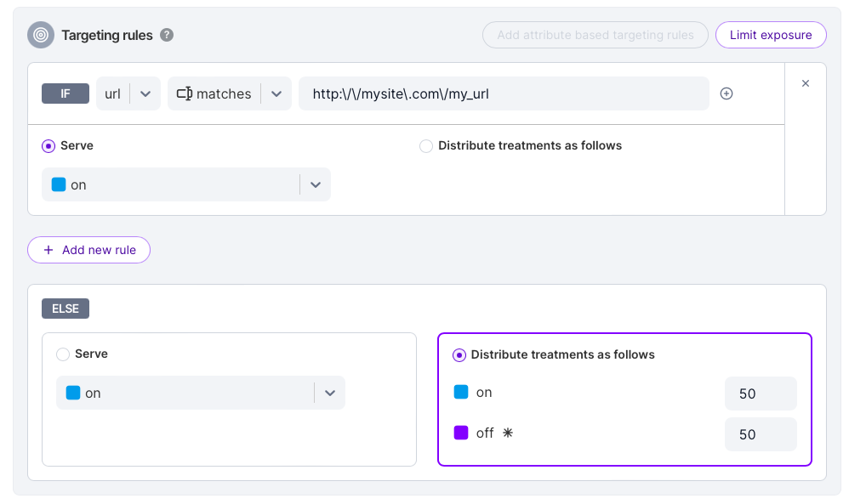The image size is (849, 504).
Task: Click the plus icon to add condition
Action: tap(726, 93)
